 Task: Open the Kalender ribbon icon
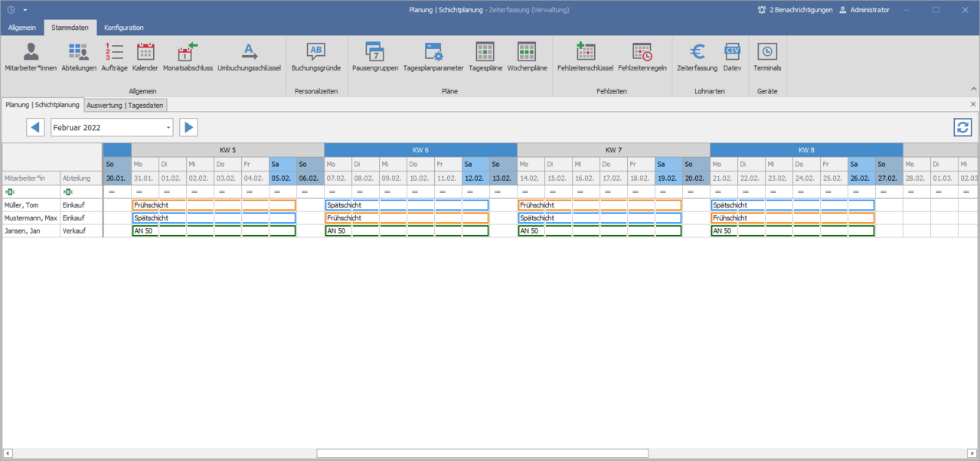145,57
